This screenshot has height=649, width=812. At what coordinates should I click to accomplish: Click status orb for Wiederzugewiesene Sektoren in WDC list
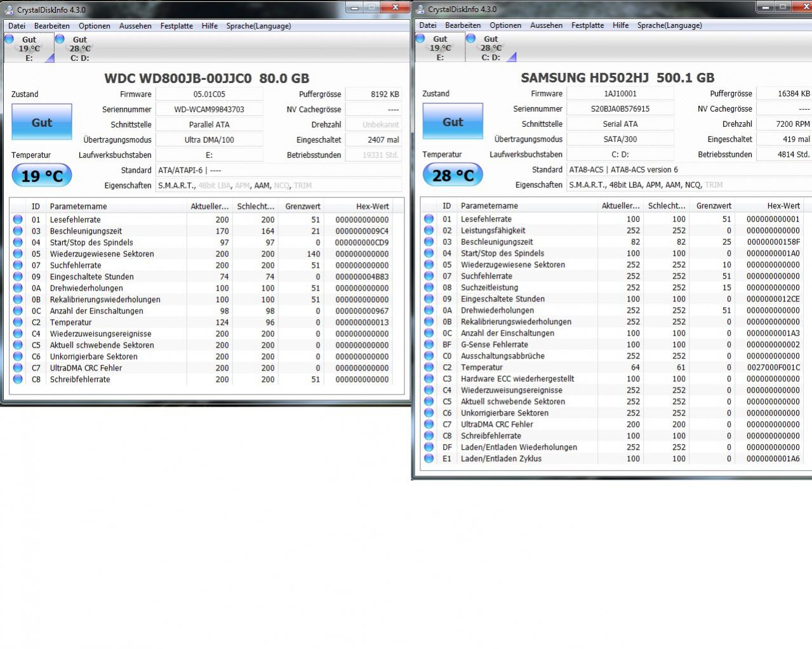[18, 254]
